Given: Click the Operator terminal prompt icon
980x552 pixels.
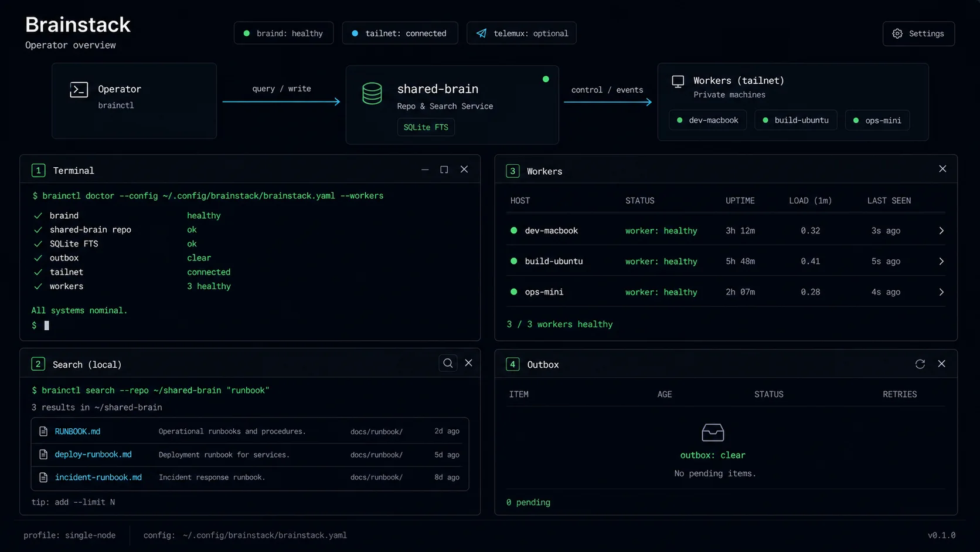Looking at the screenshot, I should pyautogui.click(x=79, y=90).
